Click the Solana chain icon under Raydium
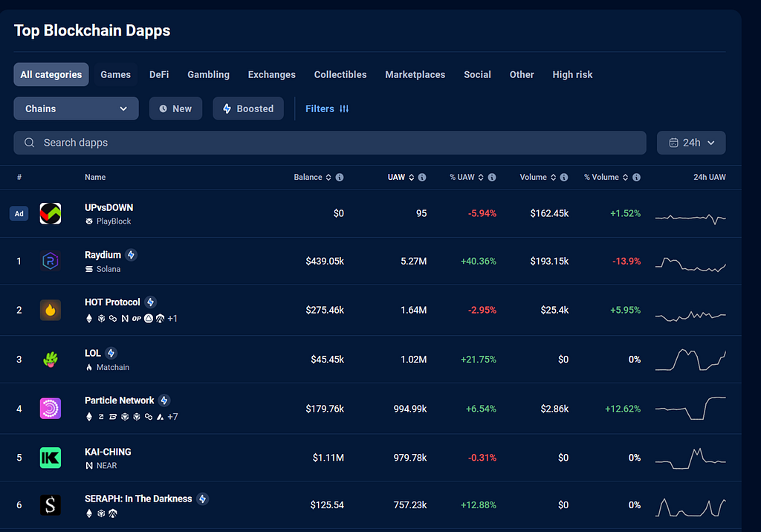 click(89, 269)
